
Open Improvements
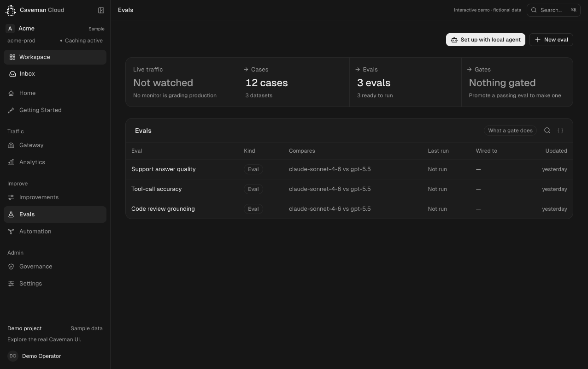pos(55,197)
